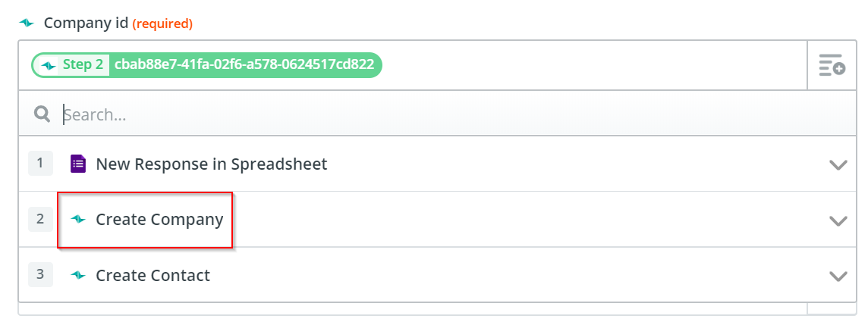
Task: Expand New Response in Spreadshet chevron
Action: click(838, 164)
